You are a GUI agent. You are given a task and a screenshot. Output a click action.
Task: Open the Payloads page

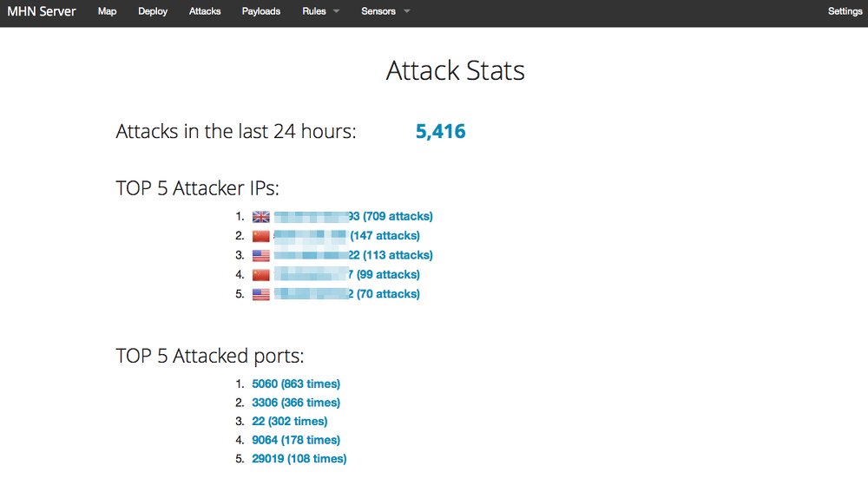260,11
